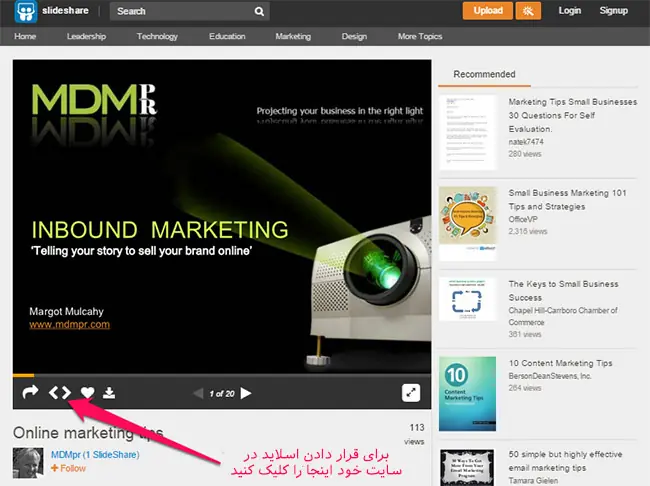Click the share arrow icon under the slide
The image size is (650, 486).
(30, 392)
